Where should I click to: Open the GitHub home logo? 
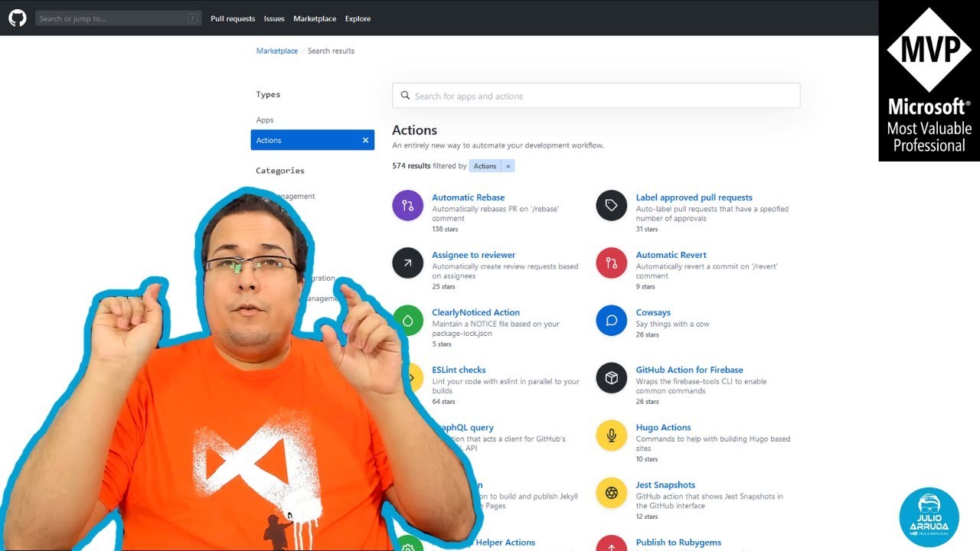coord(17,18)
